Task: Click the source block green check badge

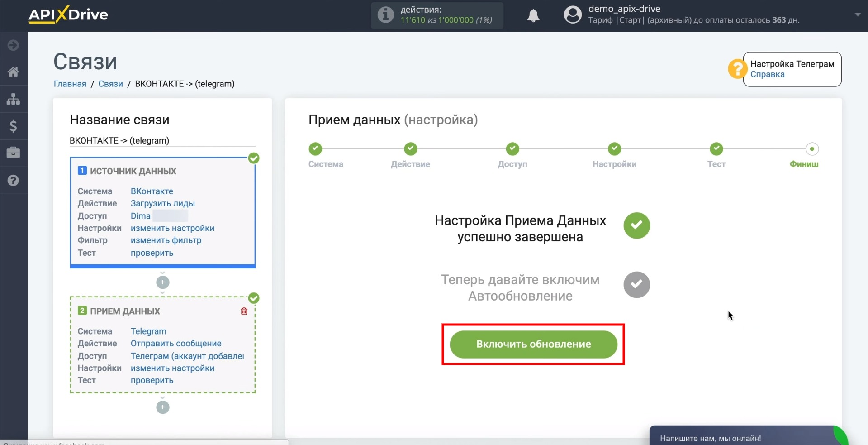Action: pyautogui.click(x=254, y=158)
